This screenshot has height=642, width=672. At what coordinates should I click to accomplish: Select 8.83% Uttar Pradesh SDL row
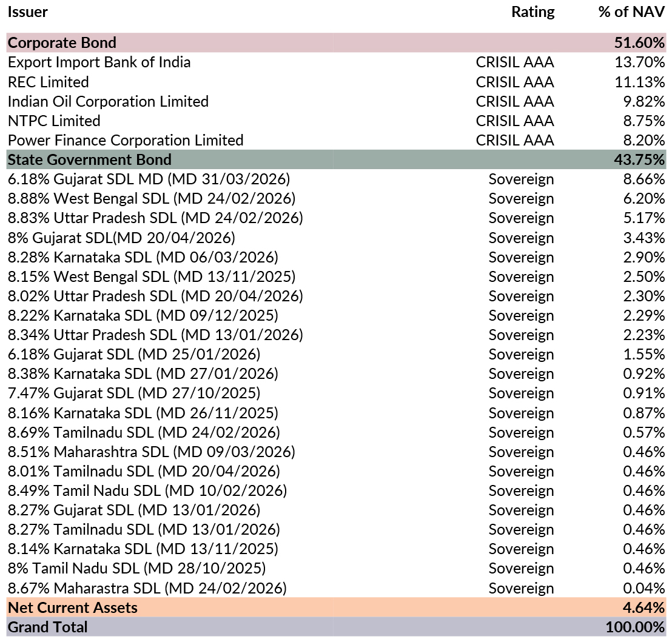click(x=155, y=218)
